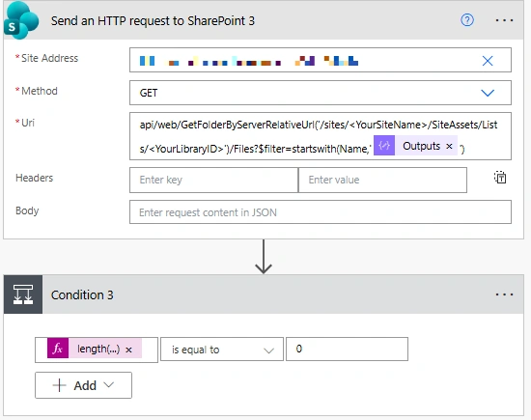Click the Enter value header field
531x420 pixels.
point(382,180)
